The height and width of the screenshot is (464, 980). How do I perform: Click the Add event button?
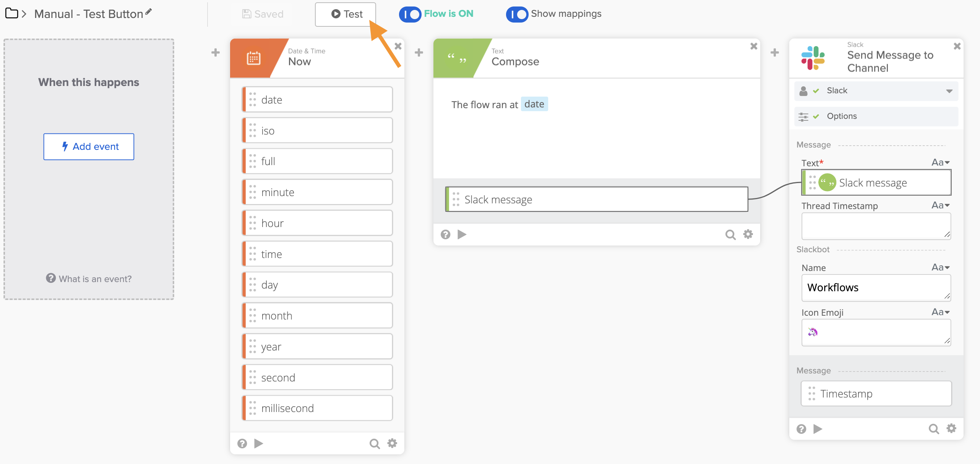pyautogui.click(x=89, y=147)
